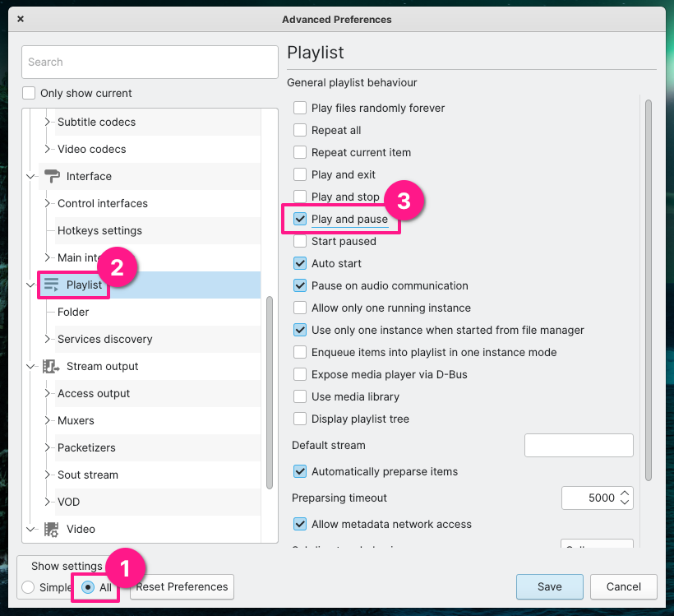
Task: Expand Services discovery node
Action: click(x=48, y=339)
